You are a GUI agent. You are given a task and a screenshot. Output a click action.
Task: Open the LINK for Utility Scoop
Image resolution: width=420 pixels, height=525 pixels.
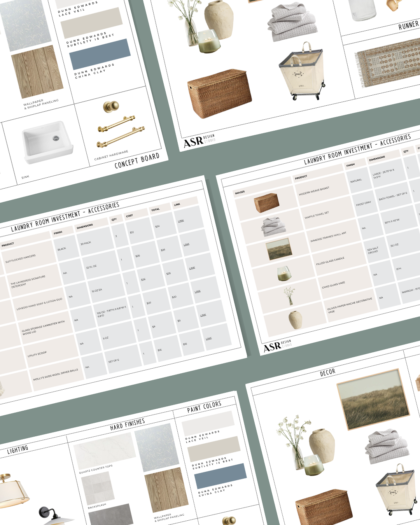coord(203,315)
